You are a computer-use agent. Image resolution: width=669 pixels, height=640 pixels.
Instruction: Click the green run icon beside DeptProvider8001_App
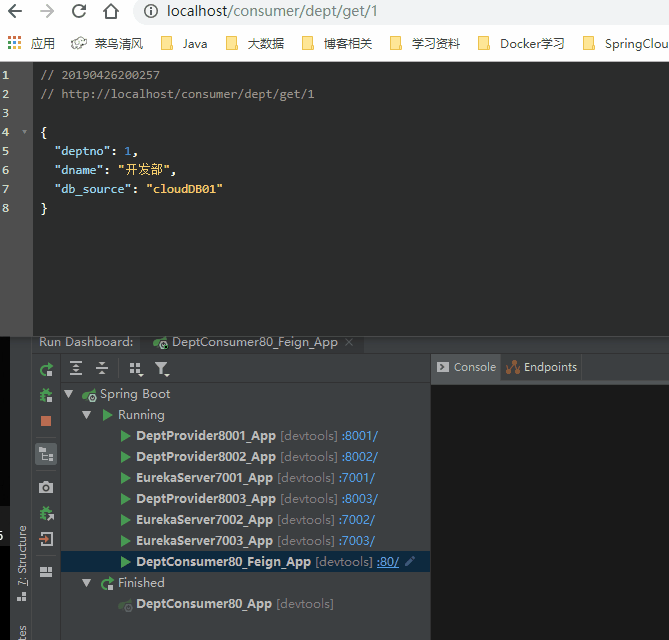[125, 436]
